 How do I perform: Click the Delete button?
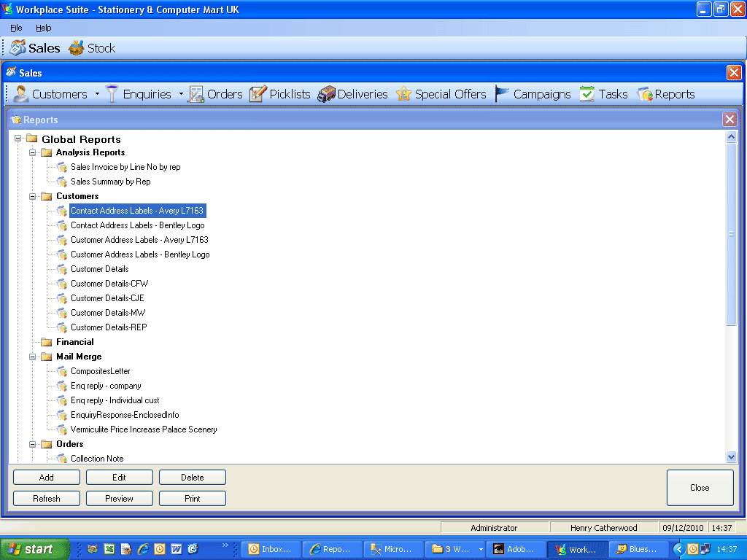pyautogui.click(x=193, y=477)
